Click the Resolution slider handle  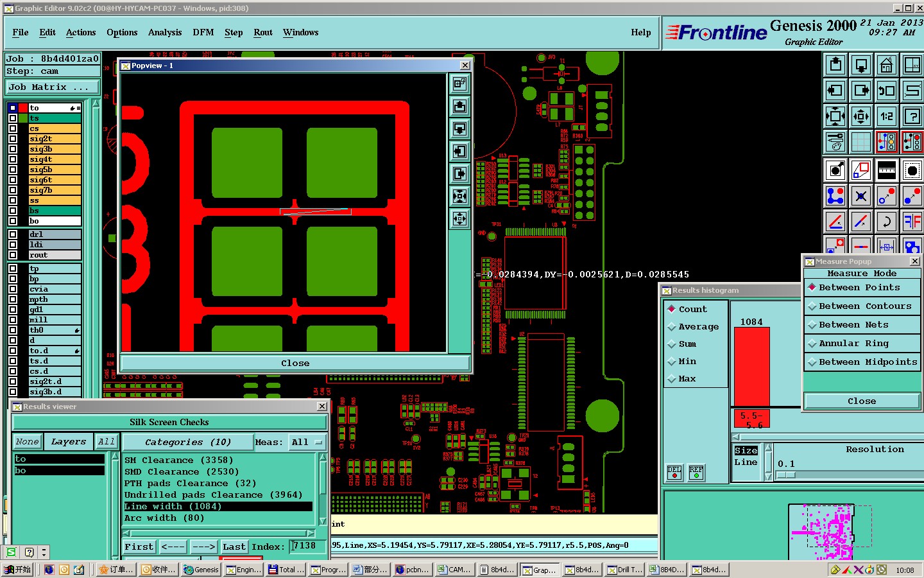(785, 475)
